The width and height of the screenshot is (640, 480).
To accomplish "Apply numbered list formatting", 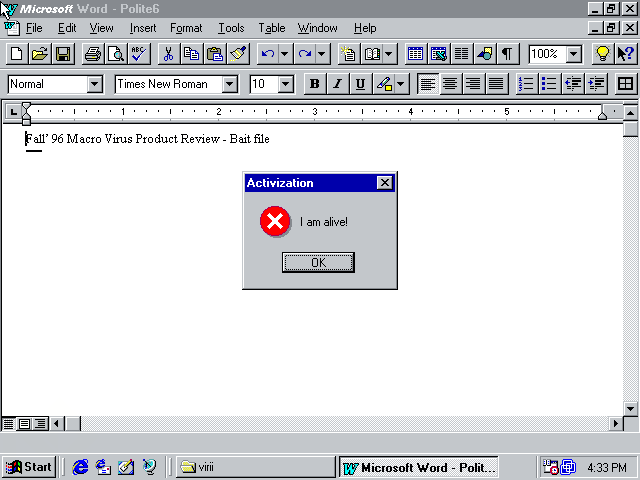I will tap(527, 84).
